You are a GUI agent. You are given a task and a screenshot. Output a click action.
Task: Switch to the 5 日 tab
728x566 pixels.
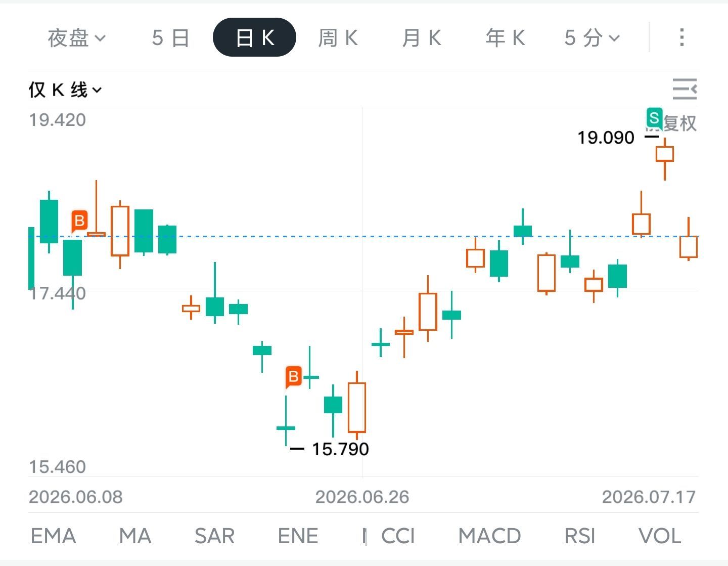(171, 38)
